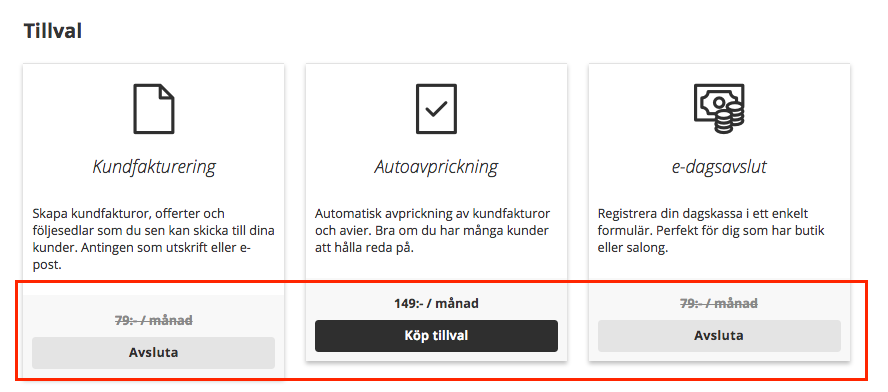Image resolution: width=888 pixels, height=392 pixels.
Task: Click Avsluta under Kundfakturering
Action: (x=153, y=353)
